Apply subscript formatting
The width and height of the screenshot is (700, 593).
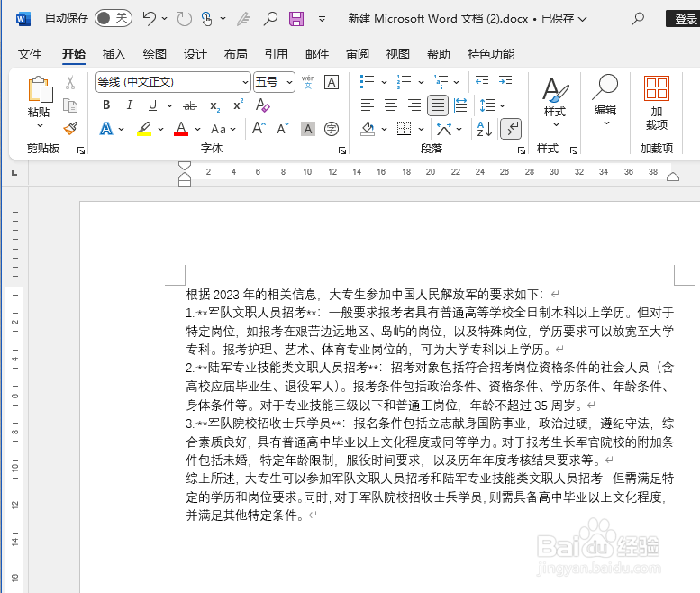(x=214, y=105)
